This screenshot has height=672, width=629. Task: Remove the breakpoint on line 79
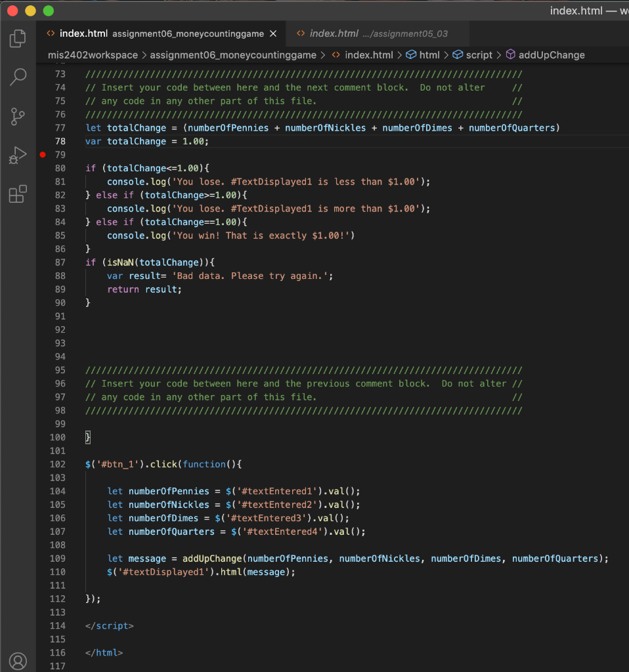(43, 155)
